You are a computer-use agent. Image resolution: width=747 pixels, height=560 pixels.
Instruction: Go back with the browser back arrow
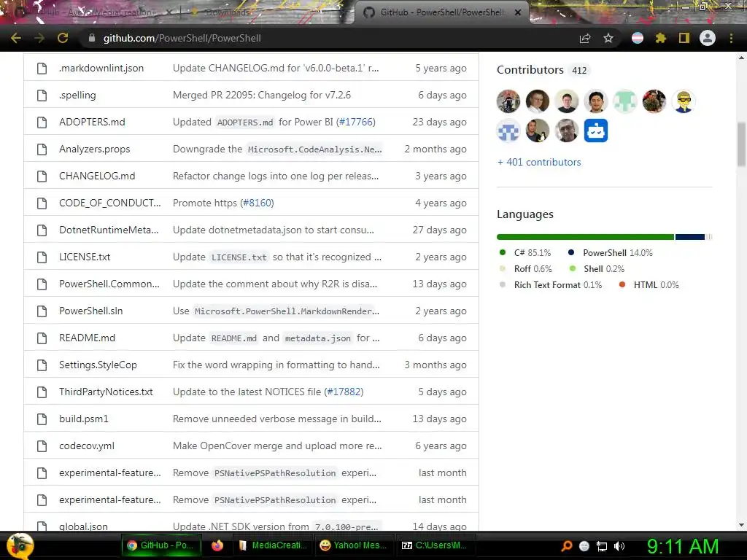(16, 38)
